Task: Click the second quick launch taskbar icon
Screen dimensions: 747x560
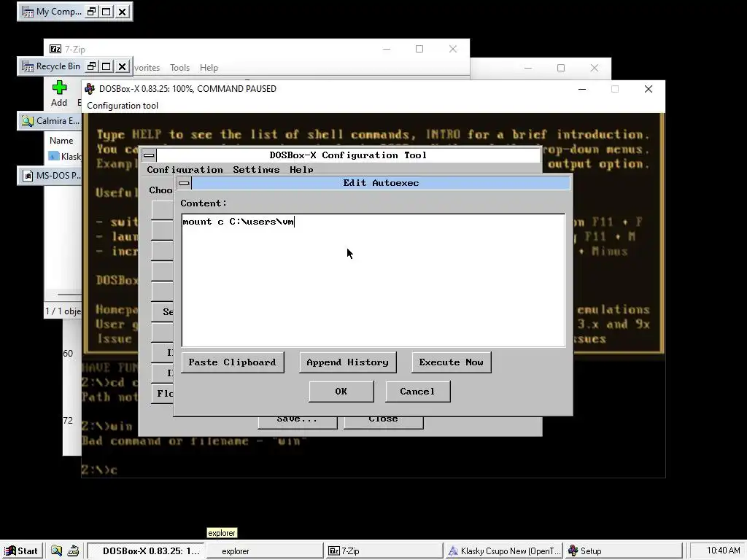Action: [73, 551]
